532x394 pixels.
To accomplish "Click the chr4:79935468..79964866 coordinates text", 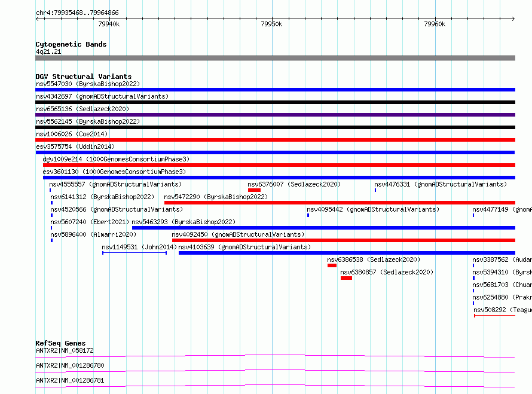I will (77, 13).
